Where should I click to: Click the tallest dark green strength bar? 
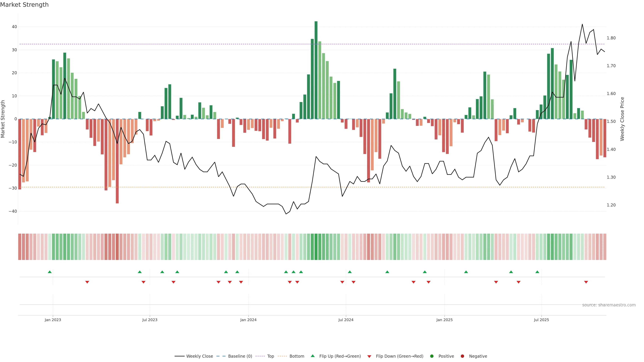pyautogui.click(x=316, y=70)
